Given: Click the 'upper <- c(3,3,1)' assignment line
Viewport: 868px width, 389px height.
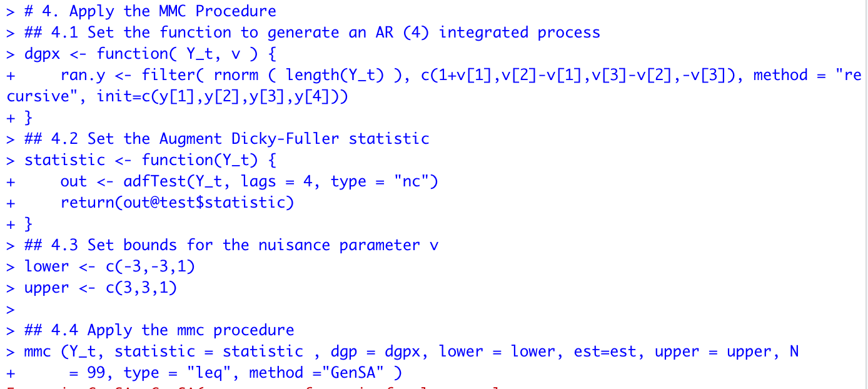Looking at the screenshot, I should click(x=101, y=288).
